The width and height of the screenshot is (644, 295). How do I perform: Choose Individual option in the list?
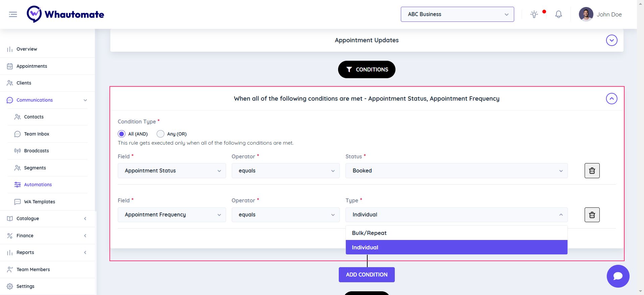click(x=456, y=247)
